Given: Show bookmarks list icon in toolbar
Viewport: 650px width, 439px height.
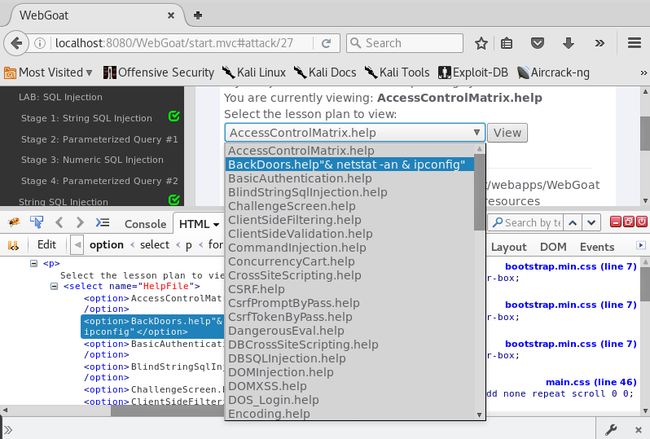Looking at the screenshot, I should [x=507, y=43].
